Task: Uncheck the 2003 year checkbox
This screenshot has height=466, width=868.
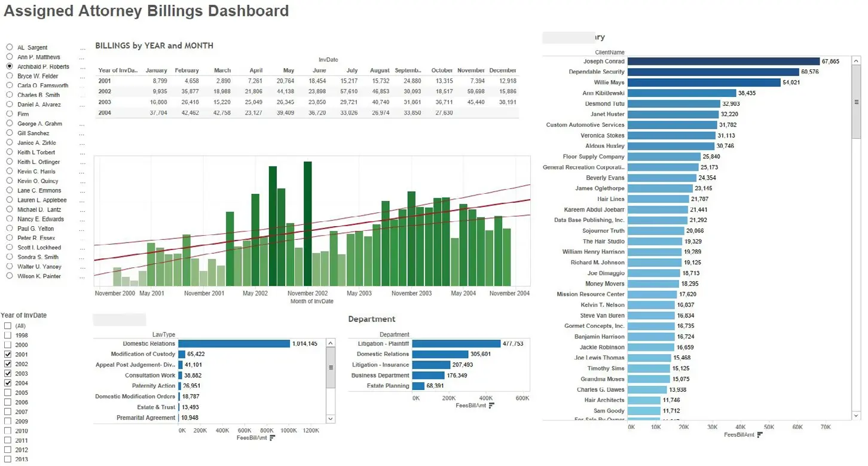Action: point(8,374)
